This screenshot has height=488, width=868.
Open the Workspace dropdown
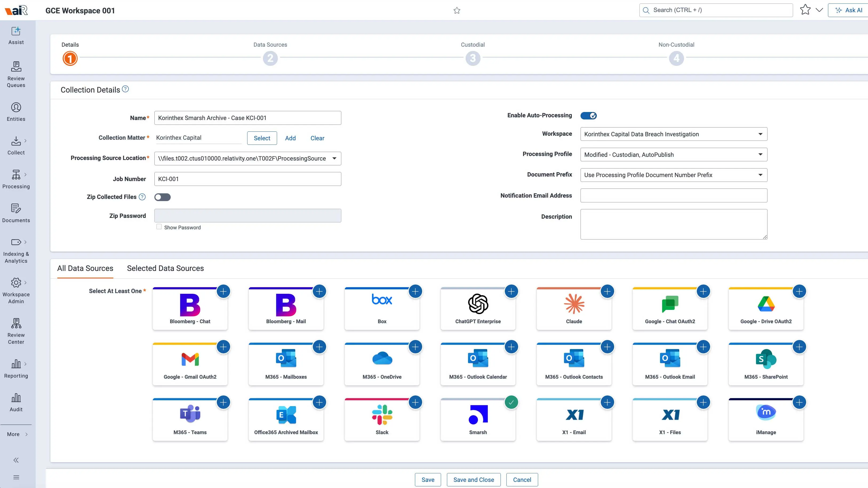pyautogui.click(x=674, y=134)
